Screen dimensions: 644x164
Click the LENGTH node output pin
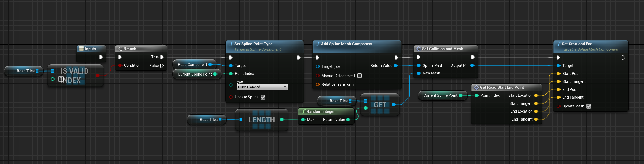282,120
